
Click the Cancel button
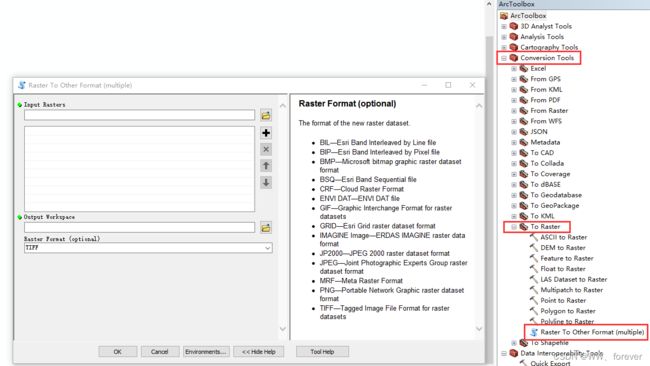[160, 351]
